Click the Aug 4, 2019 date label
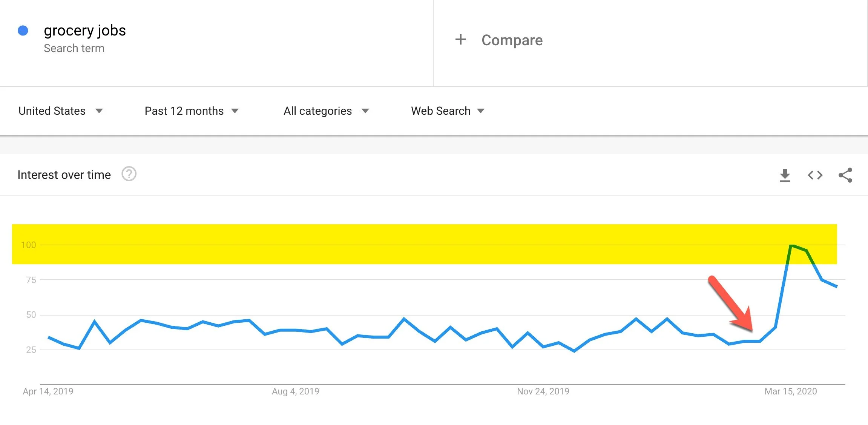 (296, 391)
